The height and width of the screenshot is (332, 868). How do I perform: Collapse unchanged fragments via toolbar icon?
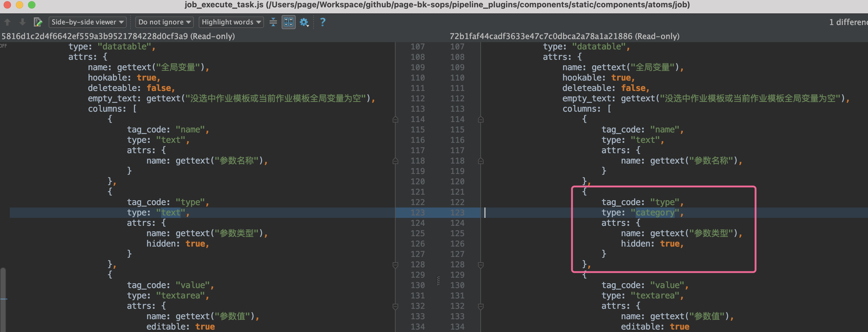[273, 22]
